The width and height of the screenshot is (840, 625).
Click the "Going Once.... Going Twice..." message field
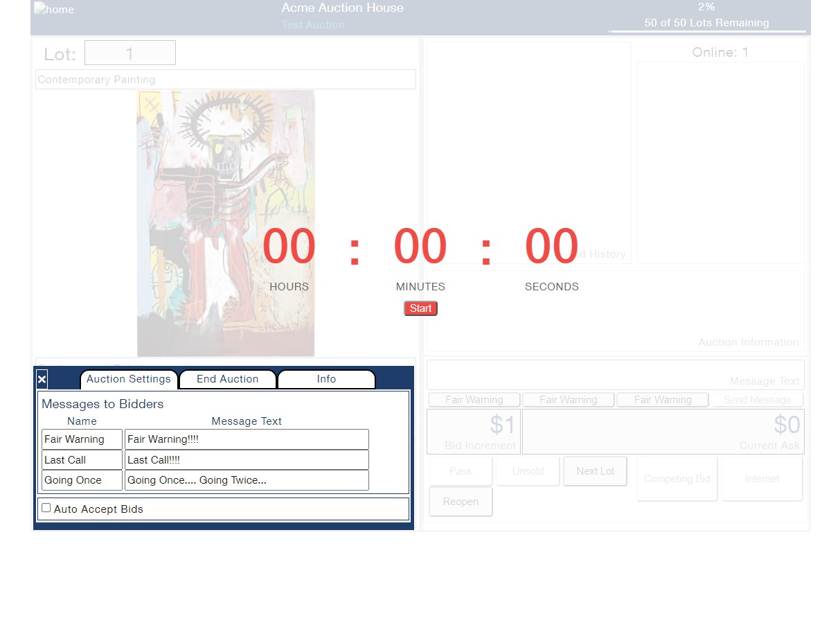247,480
